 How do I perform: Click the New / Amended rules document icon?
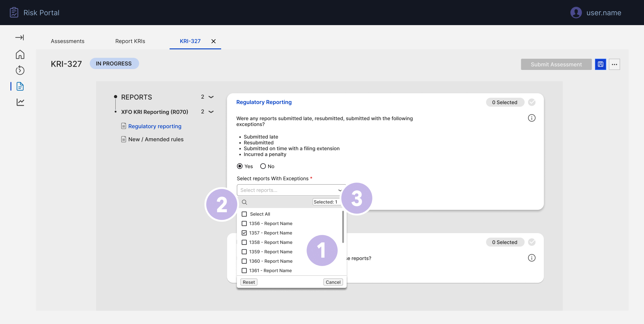coord(123,139)
